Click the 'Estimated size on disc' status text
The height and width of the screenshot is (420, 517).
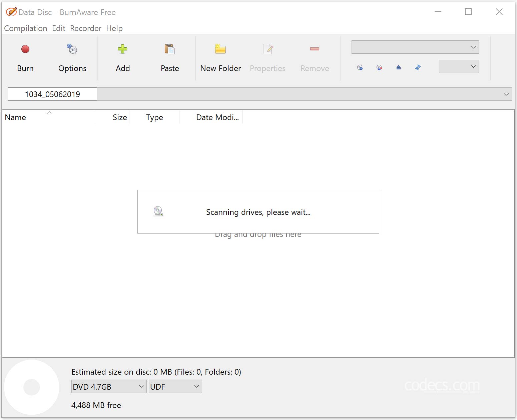click(156, 372)
